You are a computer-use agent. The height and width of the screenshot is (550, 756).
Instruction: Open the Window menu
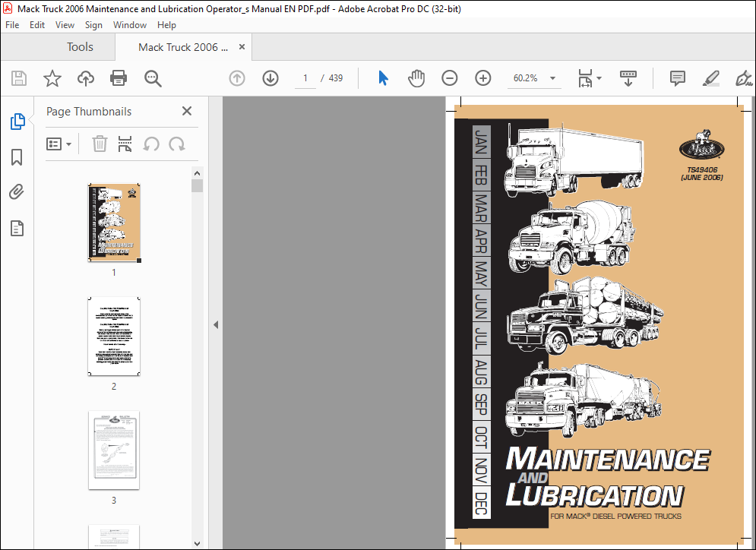(130, 25)
